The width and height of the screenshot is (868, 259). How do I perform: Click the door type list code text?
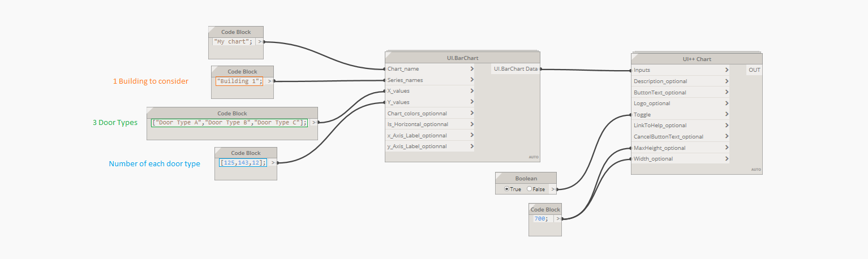[229, 122]
